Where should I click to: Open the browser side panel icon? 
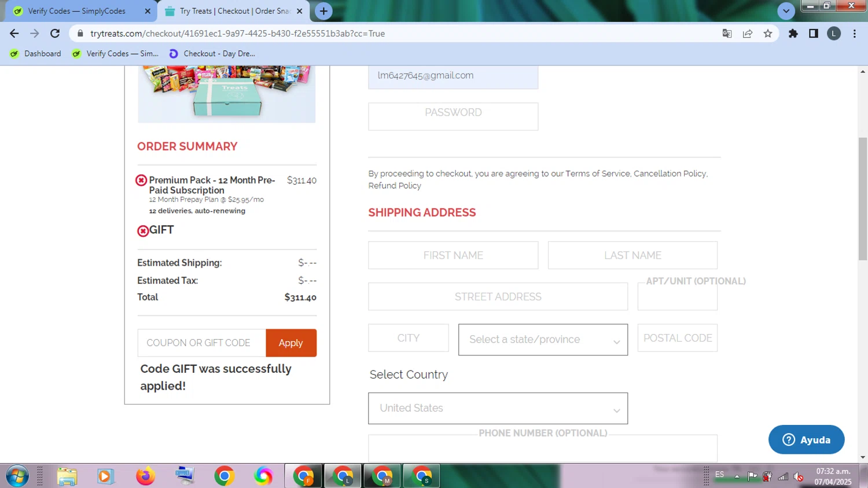(814, 34)
